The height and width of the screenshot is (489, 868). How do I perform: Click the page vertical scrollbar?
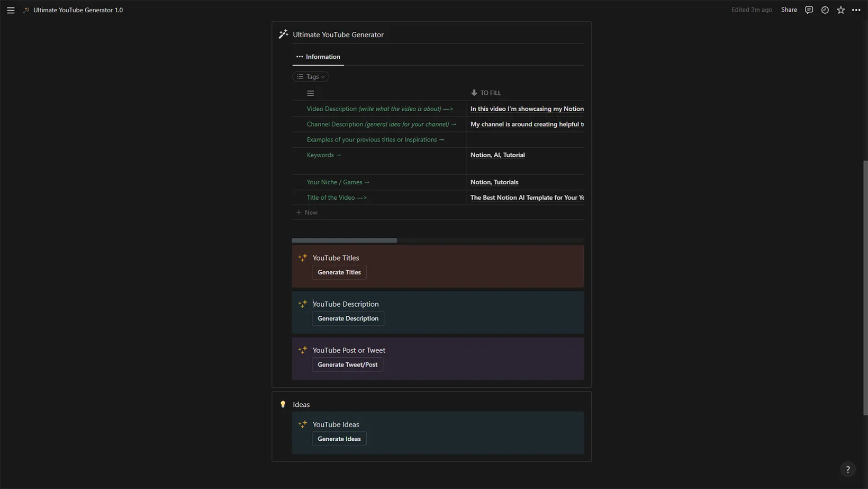click(865, 288)
